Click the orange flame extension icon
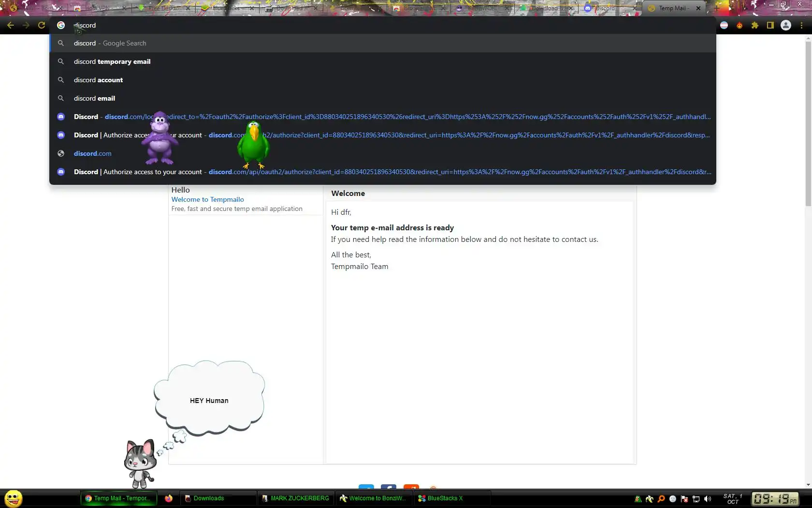The image size is (812, 508). pos(739,25)
